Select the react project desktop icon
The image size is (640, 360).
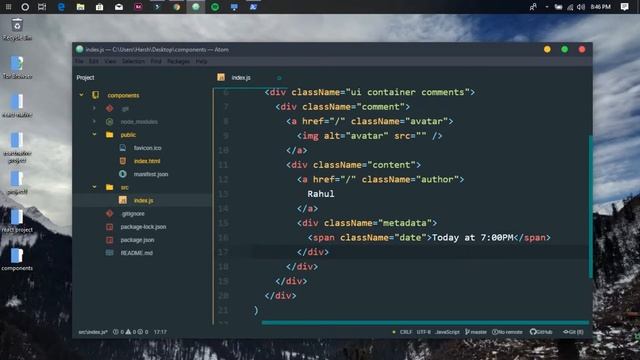(x=17, y=221)
